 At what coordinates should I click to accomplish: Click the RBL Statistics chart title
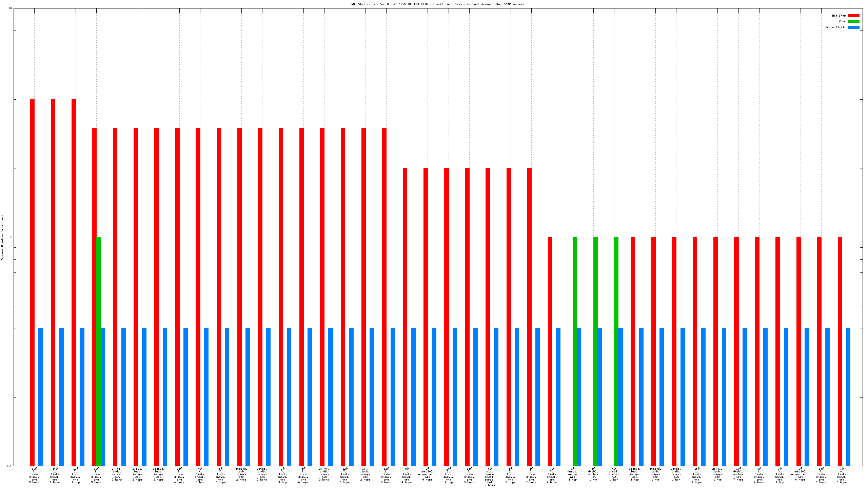437,4
